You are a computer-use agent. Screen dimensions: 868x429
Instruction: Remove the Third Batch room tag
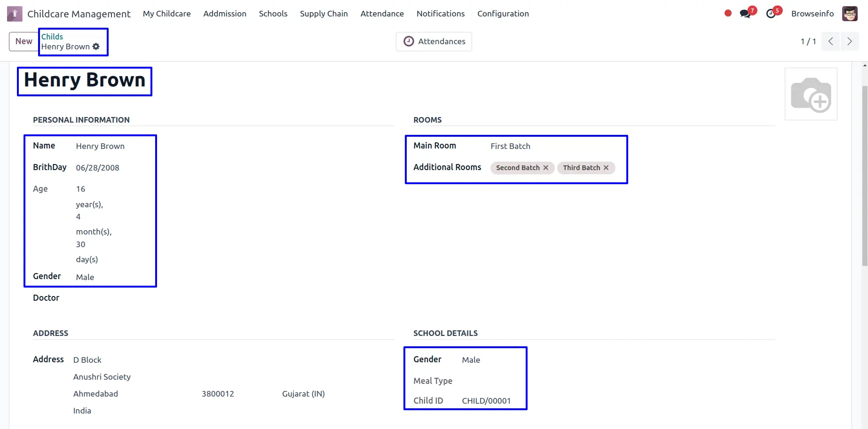click(606, 168)
